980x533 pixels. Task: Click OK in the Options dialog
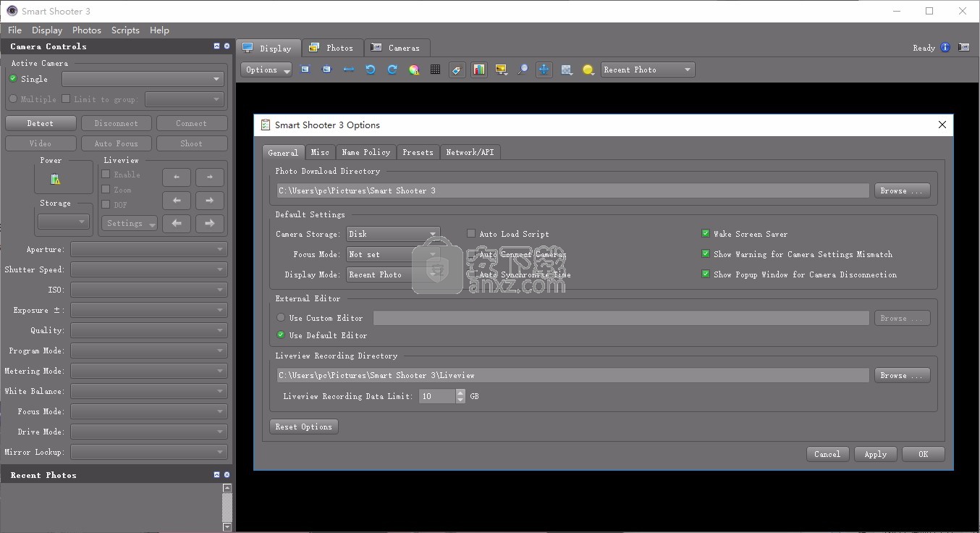pos(924,454)
